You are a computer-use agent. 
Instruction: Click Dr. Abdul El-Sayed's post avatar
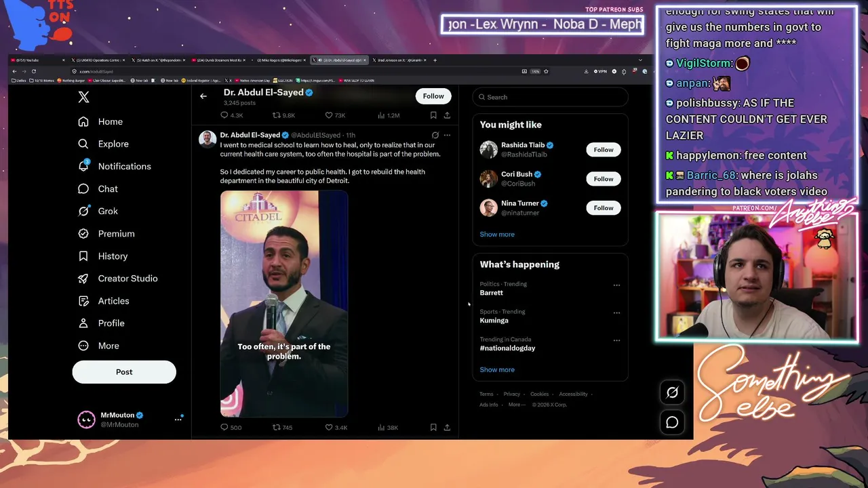click(208, 139)
